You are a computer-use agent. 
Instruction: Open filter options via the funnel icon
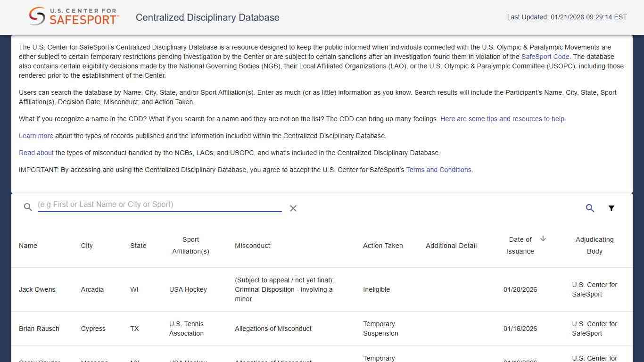click(x=611, y=208)
